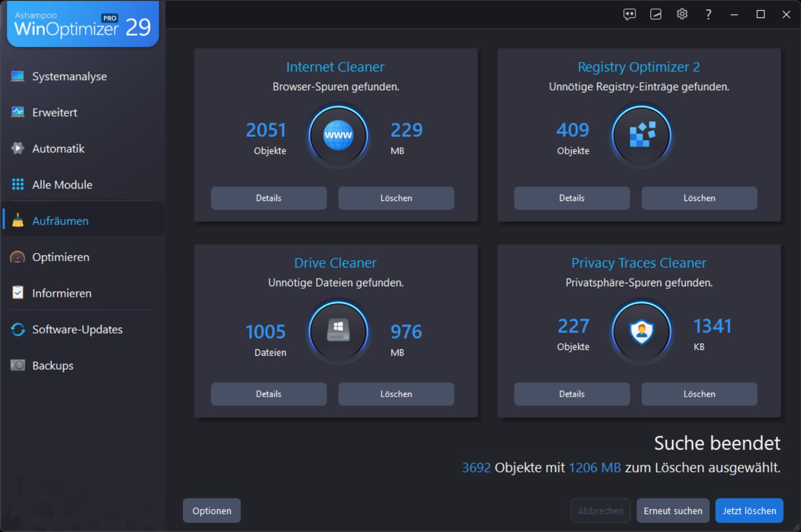Click the Suche beendet heading
Screen dimensions: 801x532
pos(717,443)
